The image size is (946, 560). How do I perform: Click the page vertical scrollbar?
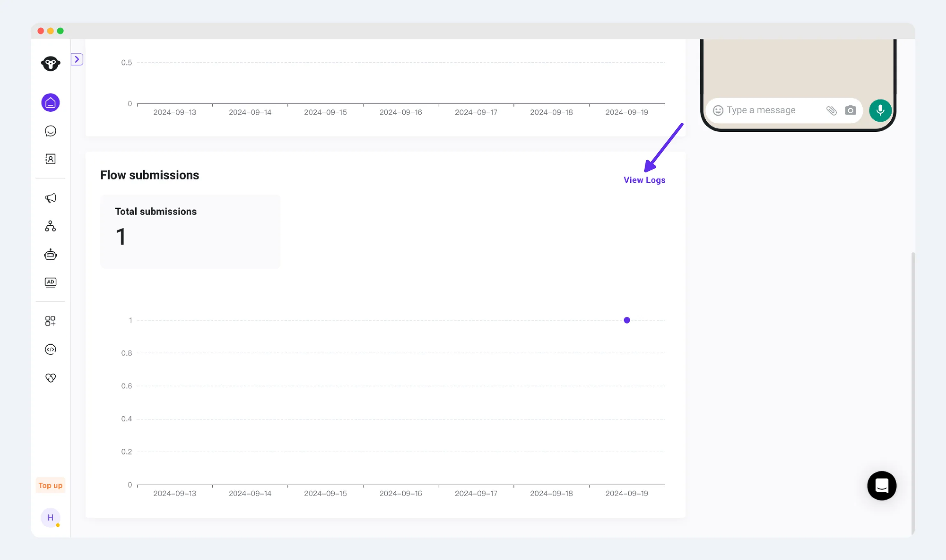coord(913,394)
